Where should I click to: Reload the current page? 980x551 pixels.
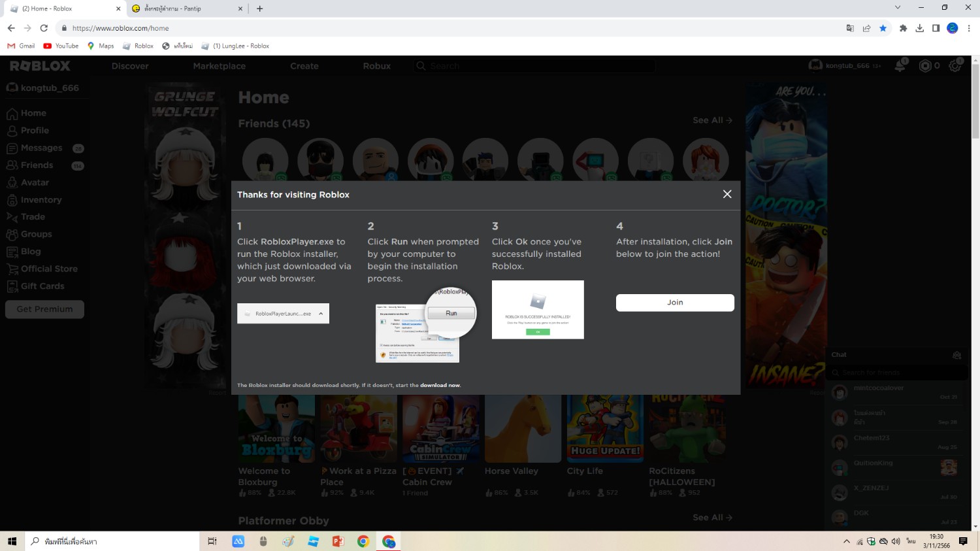44,28
